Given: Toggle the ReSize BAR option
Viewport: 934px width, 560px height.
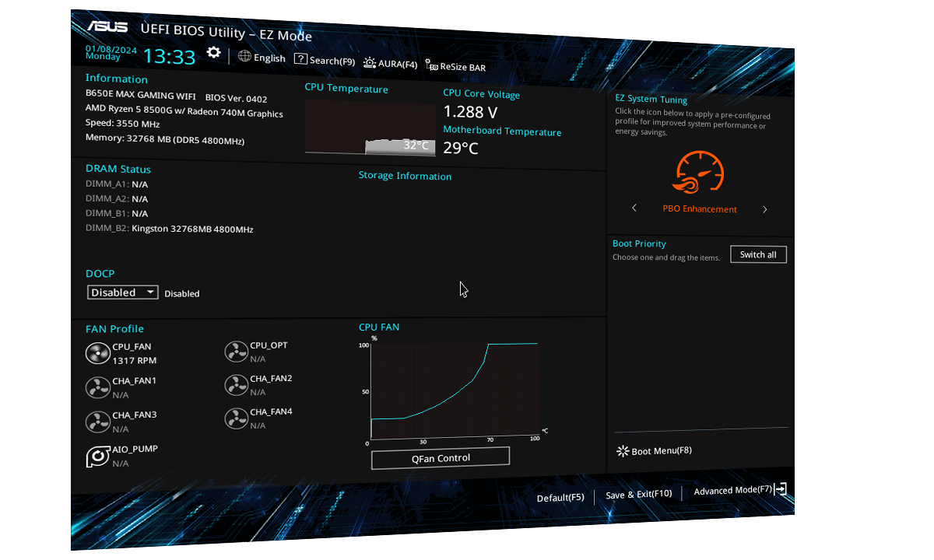Looking at the screenshot, I should click(x=455, y=67).
